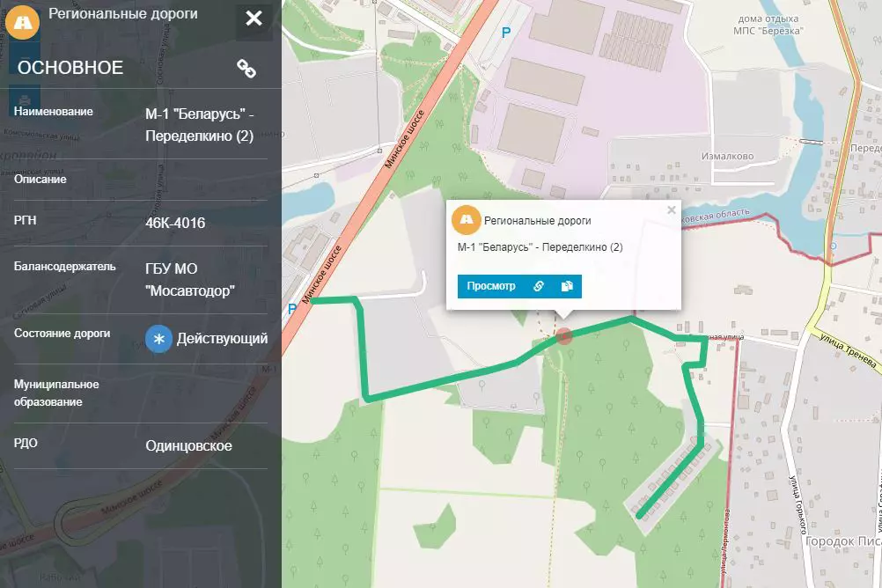Click the copy document icon in popup

(x=567, y=286)
